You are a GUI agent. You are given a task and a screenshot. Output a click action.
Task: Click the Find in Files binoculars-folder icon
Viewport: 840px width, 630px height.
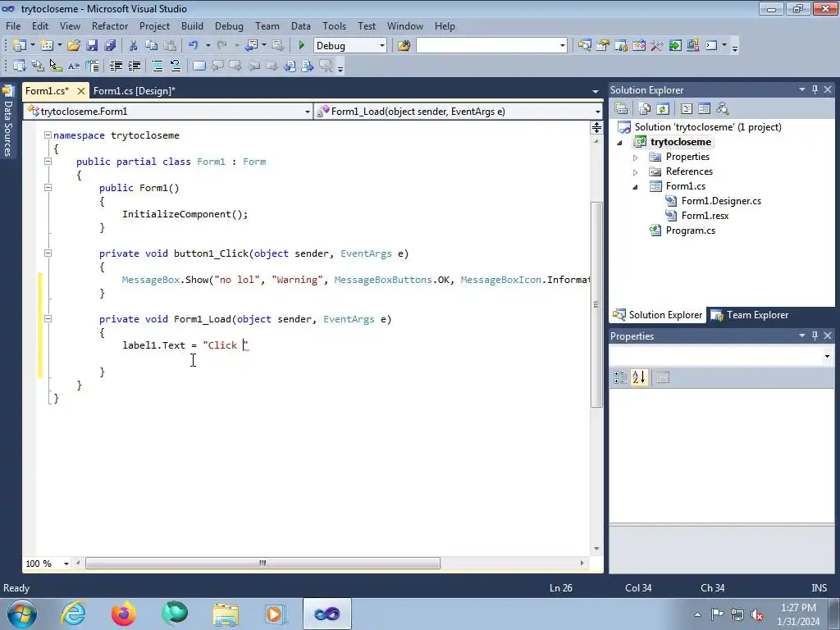(404, 46)
